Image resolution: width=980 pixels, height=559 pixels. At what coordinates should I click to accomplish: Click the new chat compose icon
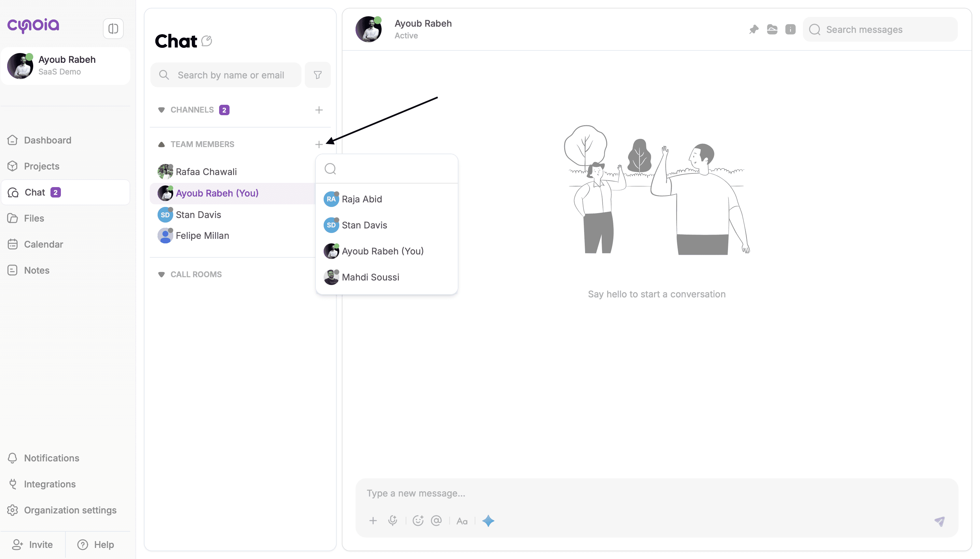(x=207, y=41)
